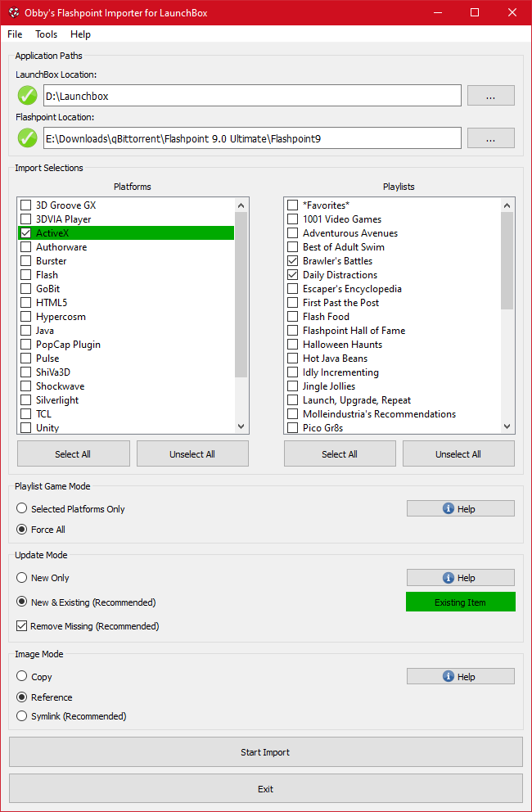Uncheck the Daily Distractions playlist

[x=293, y=275]
